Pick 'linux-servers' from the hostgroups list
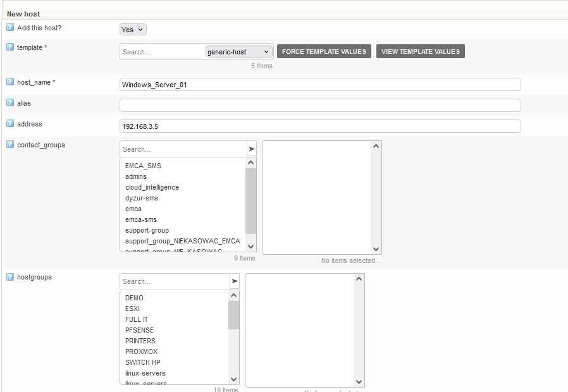This screenshot has width=568, height=392. tap(145, 373)
